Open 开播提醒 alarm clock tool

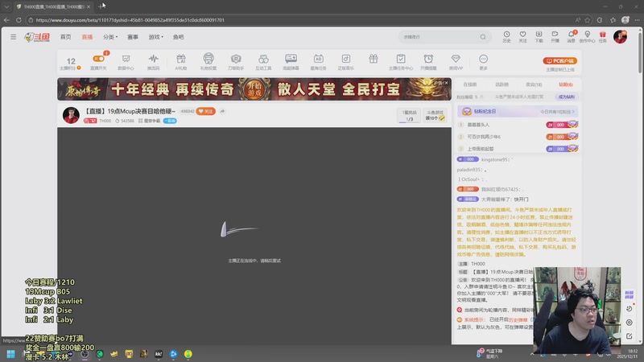pyautogui.click(x=428, y=62)
